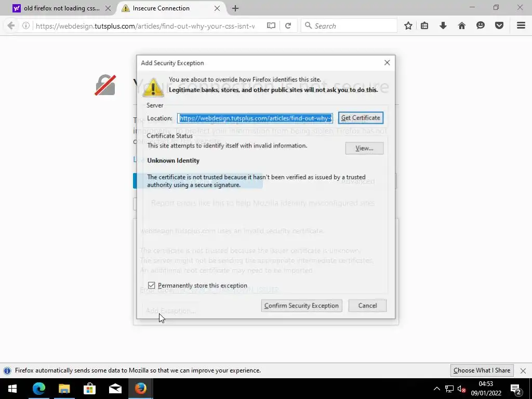Open File Explorer from the taskbar
The width and height of the screenshot is (532, 399).
coord(64,389)
